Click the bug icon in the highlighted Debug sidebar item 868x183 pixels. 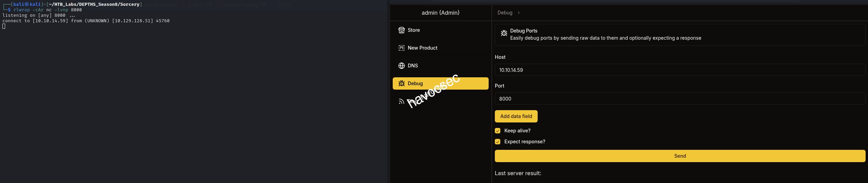401,83
